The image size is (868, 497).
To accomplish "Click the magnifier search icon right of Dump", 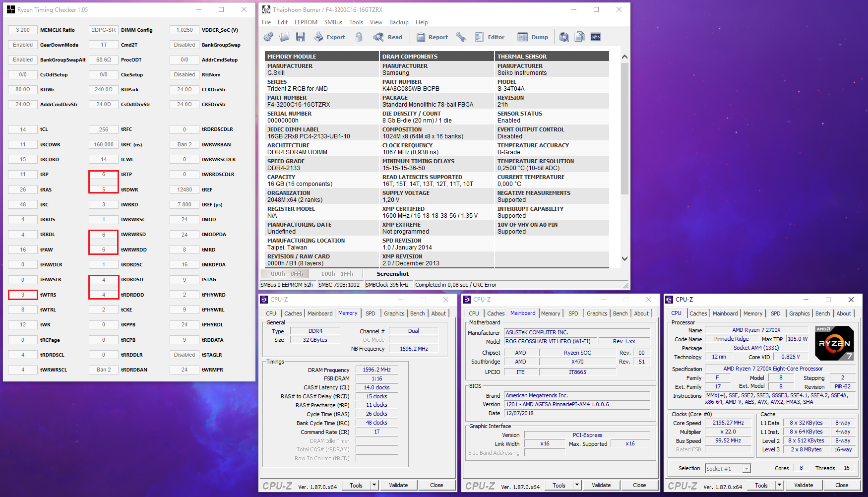I will pyautogui.click(x=564, y=37).
